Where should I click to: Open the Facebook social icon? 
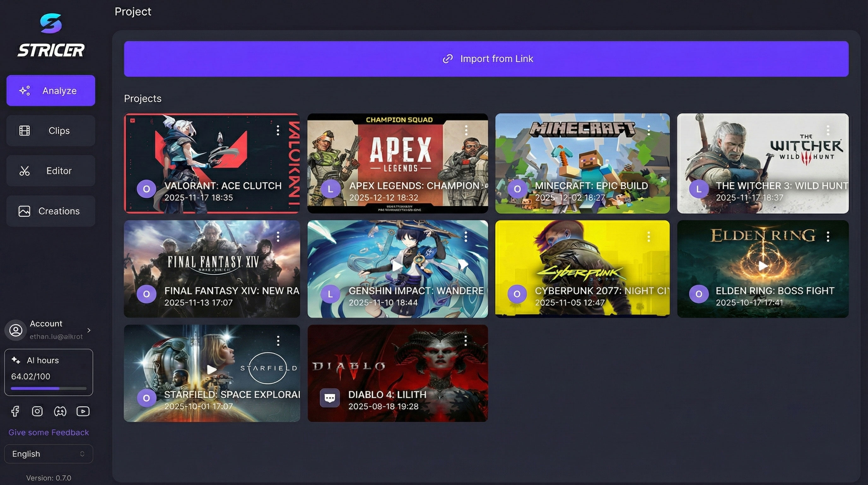tap(15, 411)
